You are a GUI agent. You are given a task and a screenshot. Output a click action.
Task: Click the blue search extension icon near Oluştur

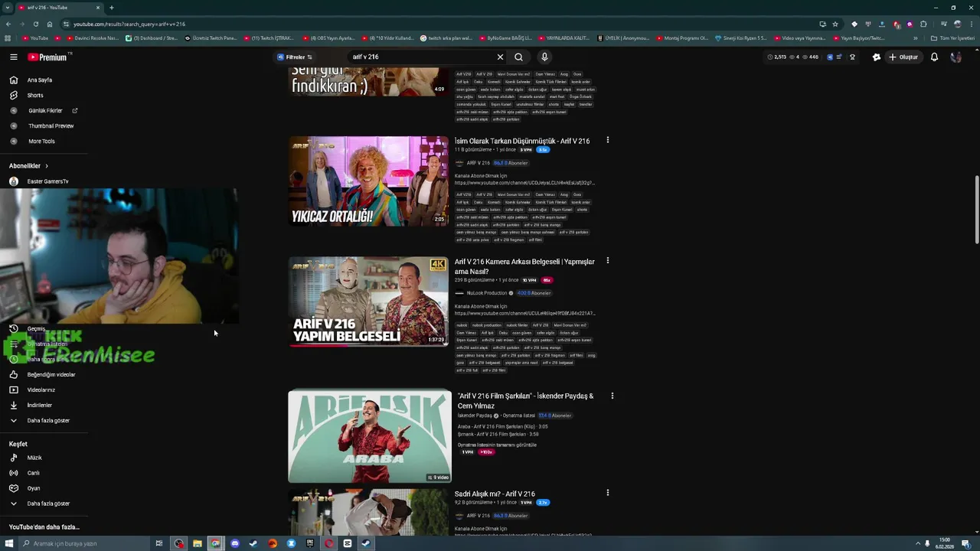pyautogui.click(x=830, y=57)
